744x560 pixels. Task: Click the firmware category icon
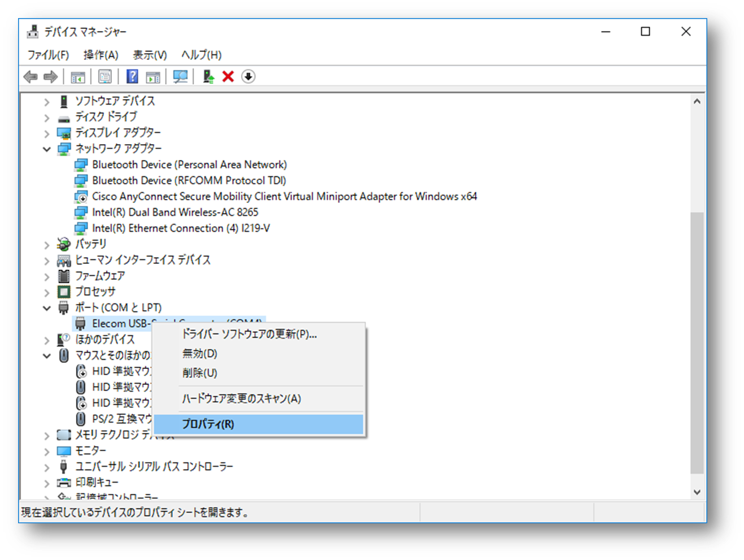pyautogui.click(x=64, y=276)
